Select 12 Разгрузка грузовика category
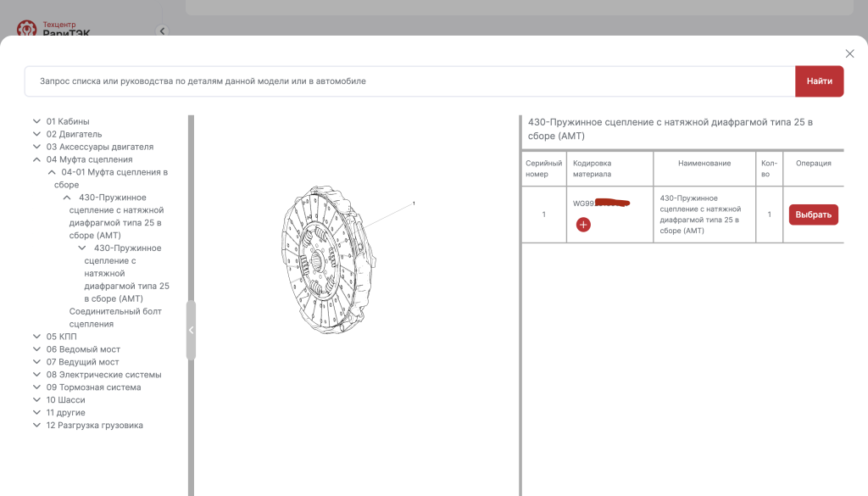Image resolution: width=868 pixels, height=496 pixels. coord(94,426)
